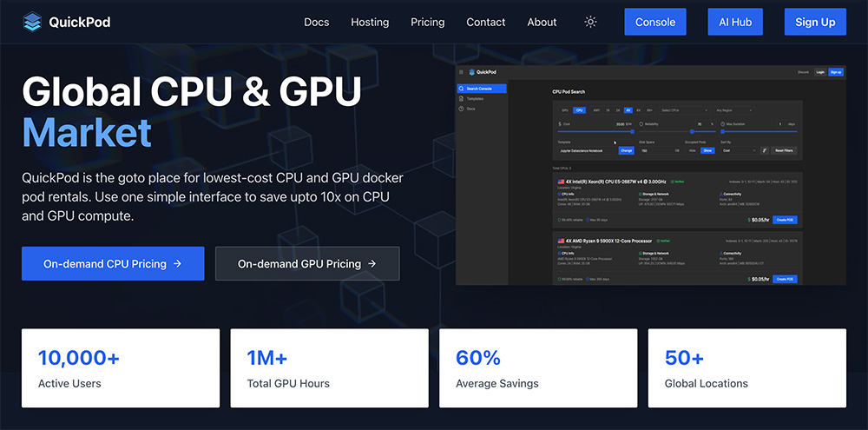Image resolution: width=868 pixels, height=430 pixels.
Task: Choose the highlighted 4X count option
Action: 628,110
